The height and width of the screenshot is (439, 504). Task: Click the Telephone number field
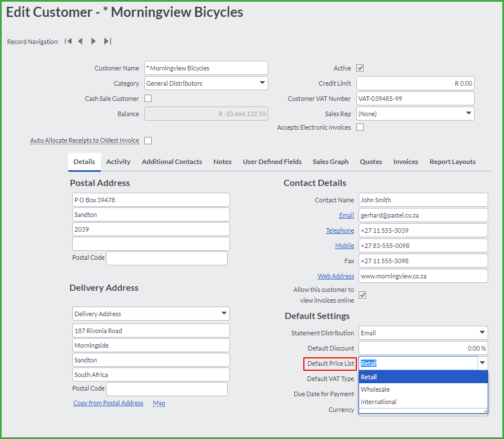click(423, 230)
